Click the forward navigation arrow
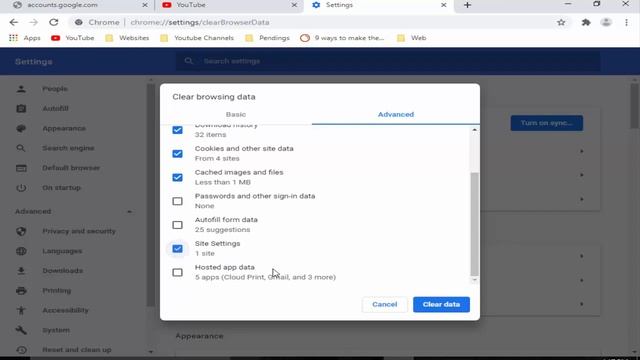Screen dimensions: 640x360 click(x=33, y=22)
